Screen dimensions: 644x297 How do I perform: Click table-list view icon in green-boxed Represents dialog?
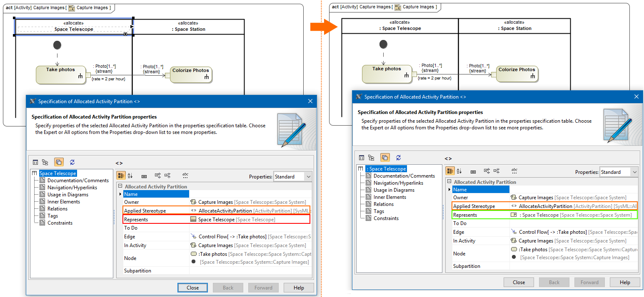[x=362, y=158]
